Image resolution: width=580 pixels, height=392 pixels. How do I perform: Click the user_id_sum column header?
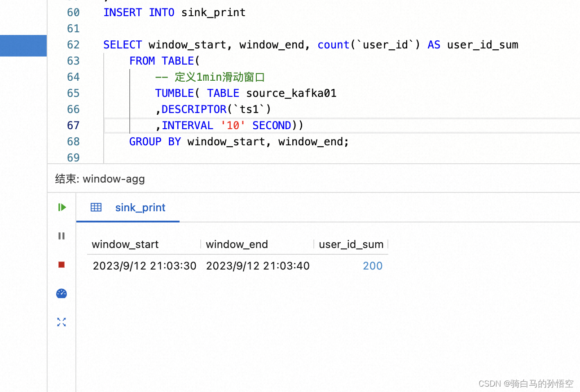pos(351,244)
